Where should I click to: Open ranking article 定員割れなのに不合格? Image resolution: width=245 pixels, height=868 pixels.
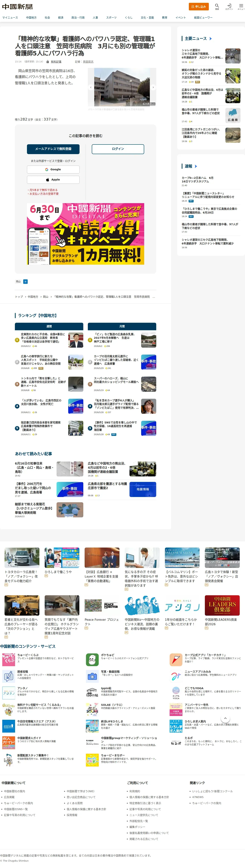pos(43,338)
